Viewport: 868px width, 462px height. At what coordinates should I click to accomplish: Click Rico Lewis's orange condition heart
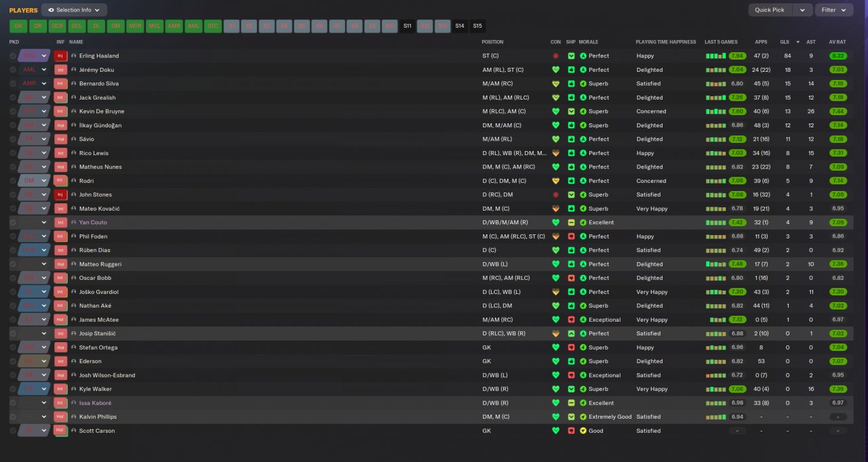click(x=556, y=153)
